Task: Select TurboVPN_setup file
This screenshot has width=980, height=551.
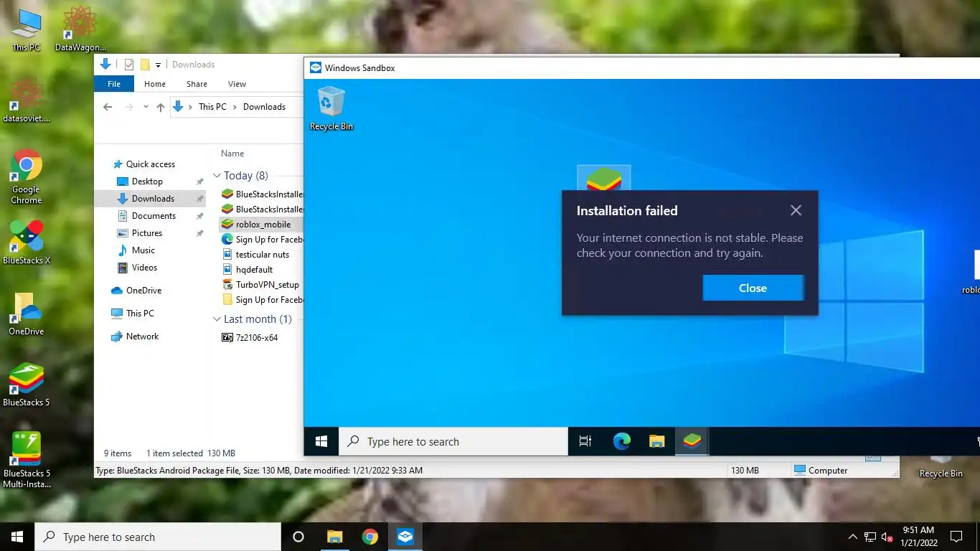Action: pyautogui.click(x=267, y=285)
